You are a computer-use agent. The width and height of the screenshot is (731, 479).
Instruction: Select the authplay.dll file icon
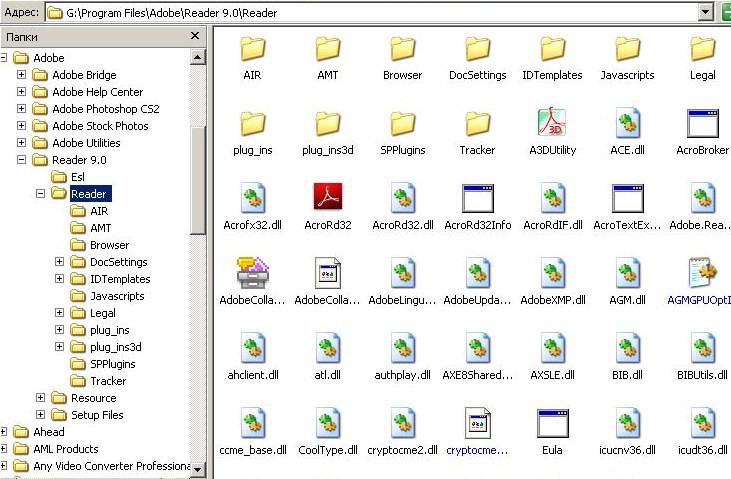coord(403,348)
